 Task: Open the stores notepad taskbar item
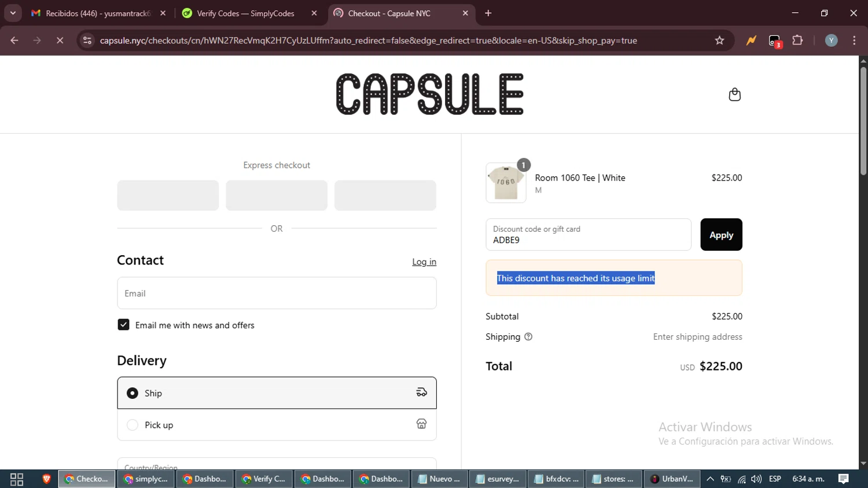pyautogui.click(x=614, y=479)
